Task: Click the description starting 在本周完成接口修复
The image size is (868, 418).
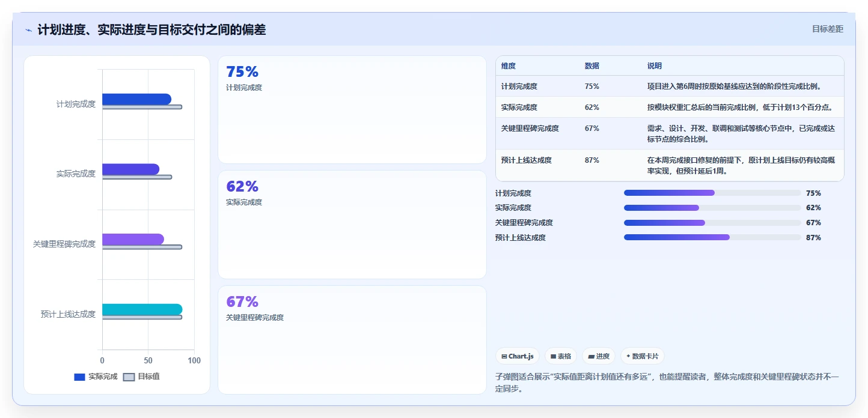Action: pyautogui.click(x=741, y=166)
